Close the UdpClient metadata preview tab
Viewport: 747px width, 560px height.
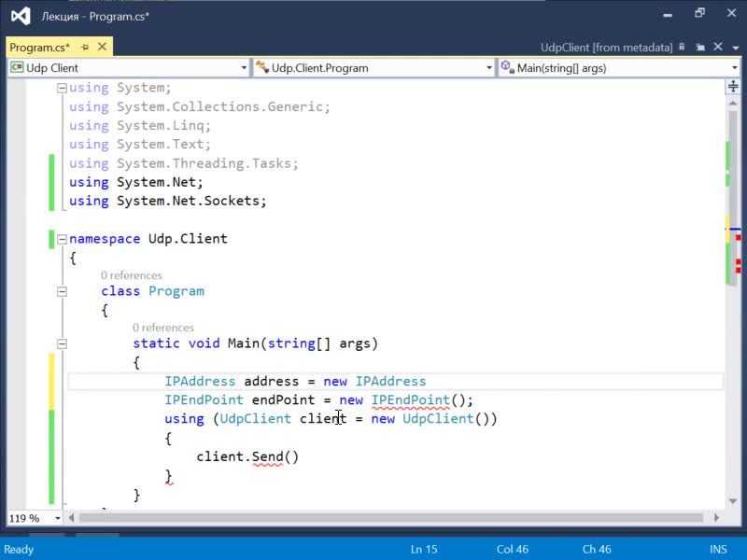click(718, 47)
